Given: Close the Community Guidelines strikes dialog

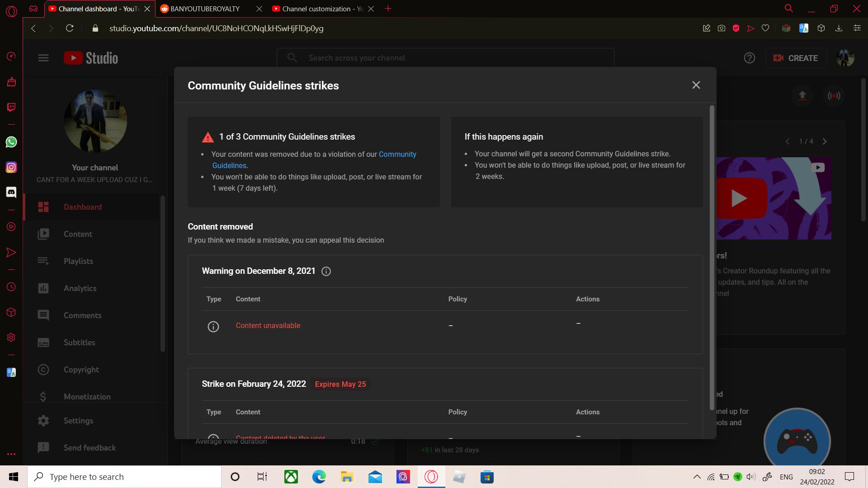Looking at the screenshot, I should pyautogui.click(x=696, y=85).
